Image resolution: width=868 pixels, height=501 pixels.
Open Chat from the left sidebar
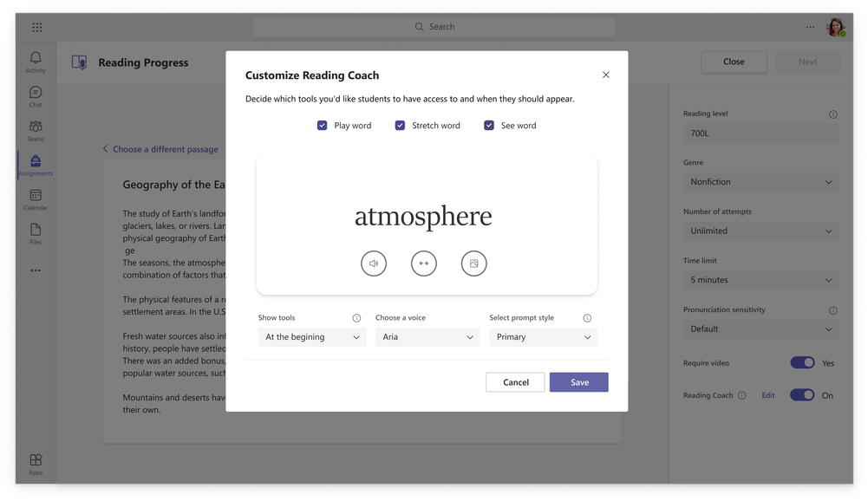36,96
